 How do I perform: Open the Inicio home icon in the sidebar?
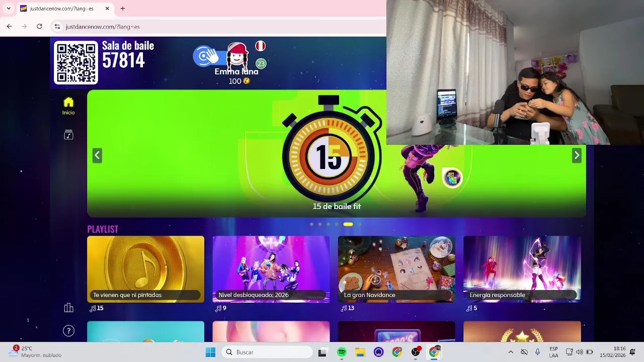click(68, 106)
